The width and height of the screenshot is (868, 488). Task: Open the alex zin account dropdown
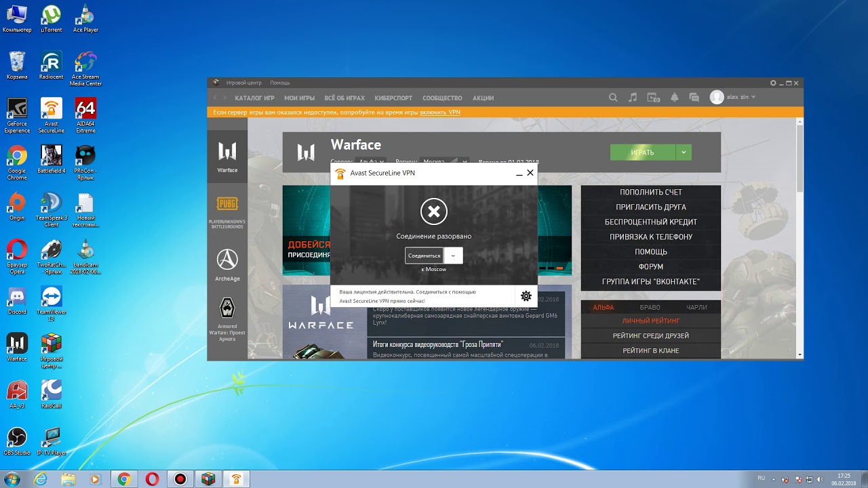[753, 97]
